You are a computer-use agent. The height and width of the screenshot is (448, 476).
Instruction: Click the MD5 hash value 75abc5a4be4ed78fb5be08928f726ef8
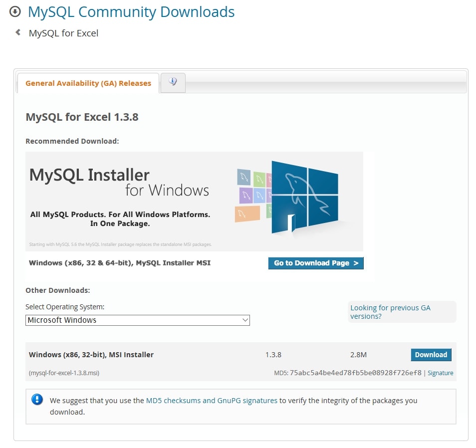pos(355,373)
